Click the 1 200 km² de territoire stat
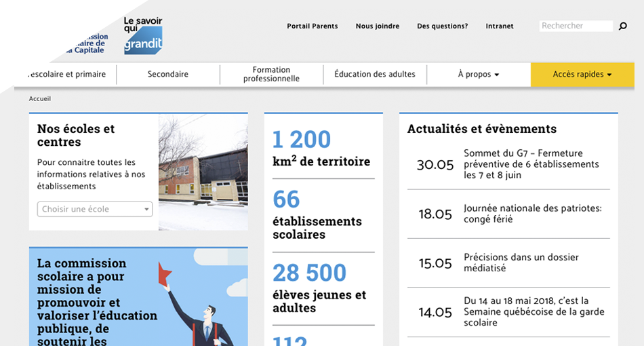The width and height of the screenshot is (644, 346). point(321,148)
